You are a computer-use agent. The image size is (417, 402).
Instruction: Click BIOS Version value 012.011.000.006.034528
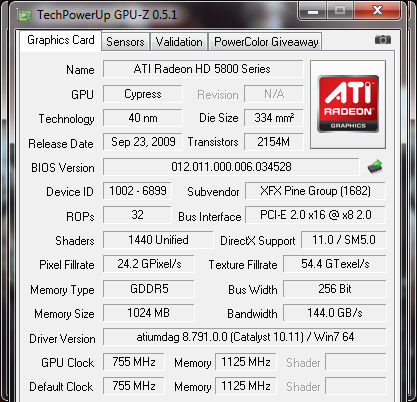[231, 167]
